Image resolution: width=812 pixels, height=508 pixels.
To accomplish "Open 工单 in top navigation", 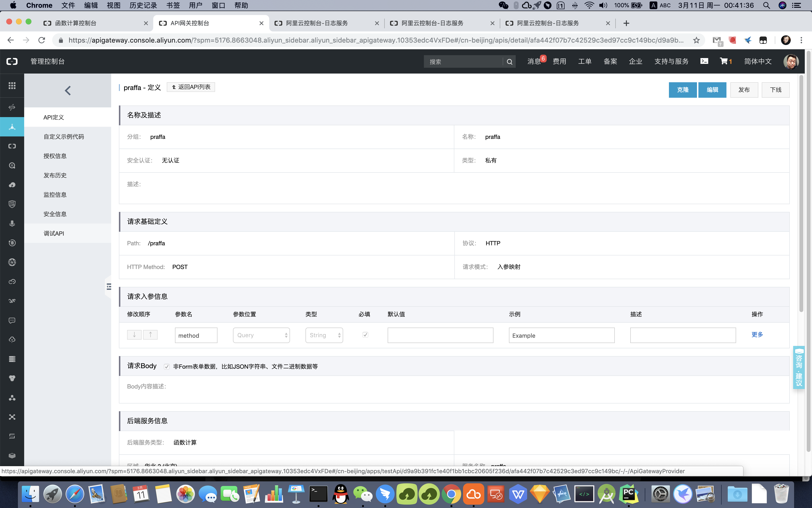I will [585, 61].
